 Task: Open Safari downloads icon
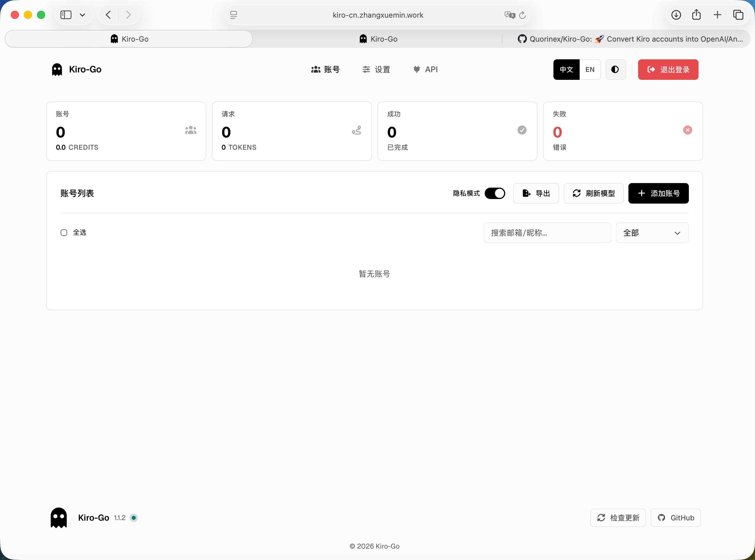[x=676, y=15]
